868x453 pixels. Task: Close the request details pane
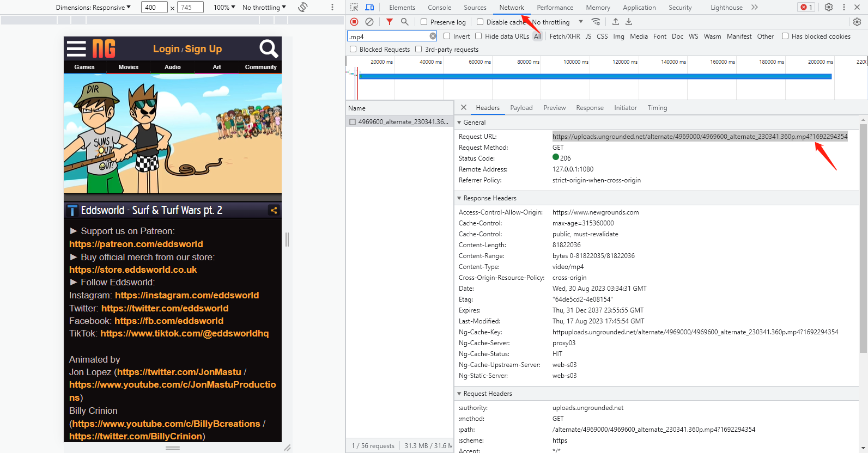(464, 107)
